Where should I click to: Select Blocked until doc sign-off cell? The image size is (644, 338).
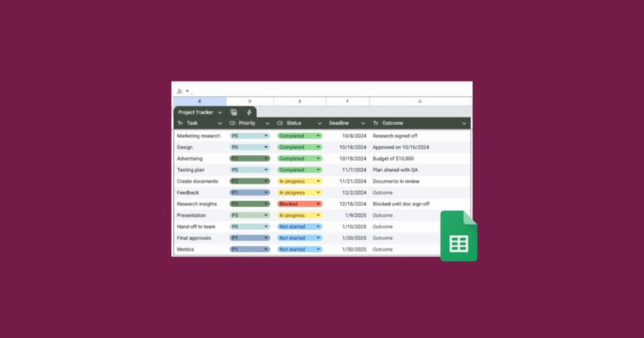pos(420,204)
